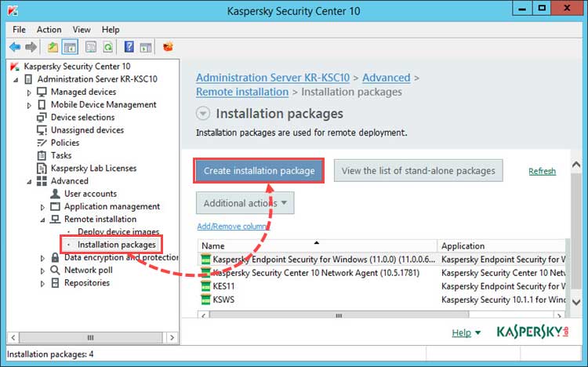Image resolution: width=588 pixels, height=367 pixels.
Task: Click the content pane scroll-down arrow
Action: coord(576,301)
